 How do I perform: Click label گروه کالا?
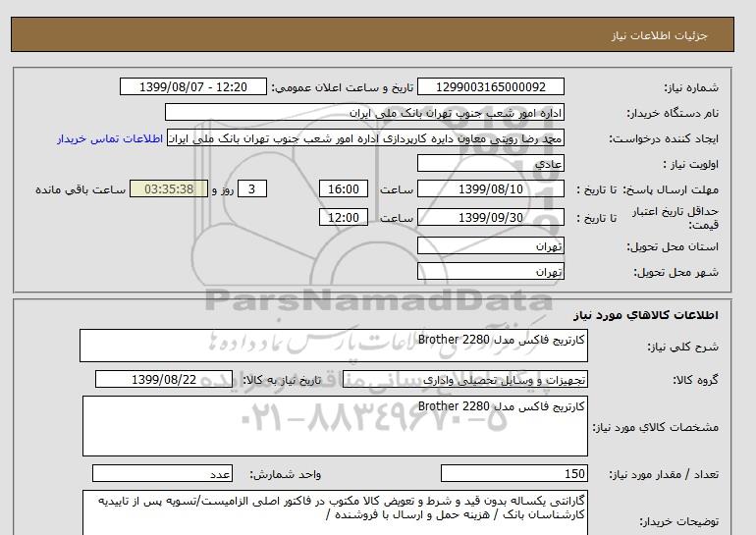point(695,380)
